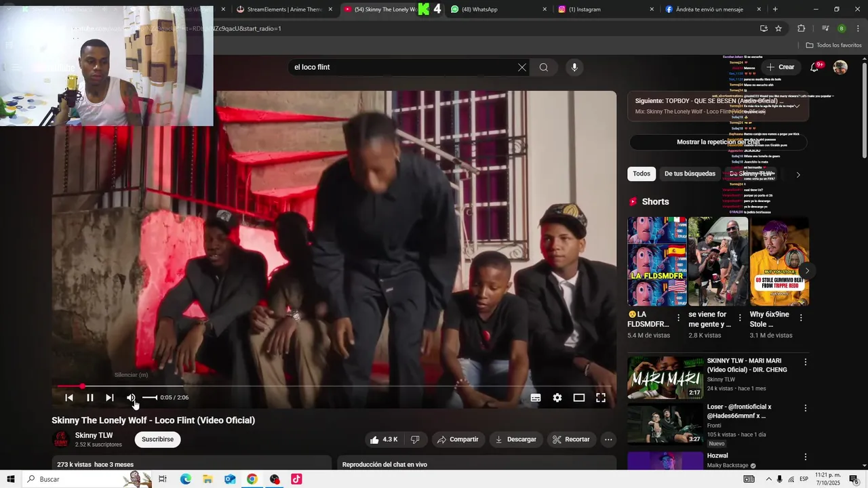This screenshot has height=488, width=868.
Task: Download the video via Descargar
Action: pyautogui.click(x=515, y=439)
